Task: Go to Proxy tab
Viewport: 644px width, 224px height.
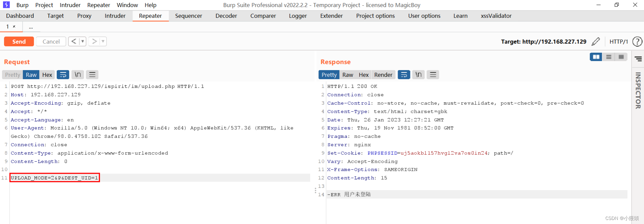Action: point(84,16)
